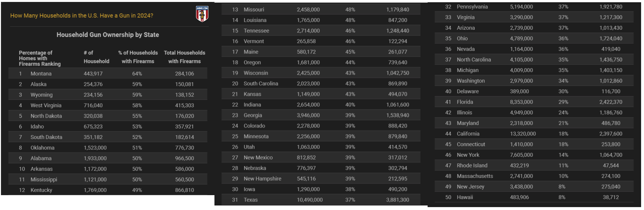Click Texas in the table
644x210 pixels.
point(251,200)
